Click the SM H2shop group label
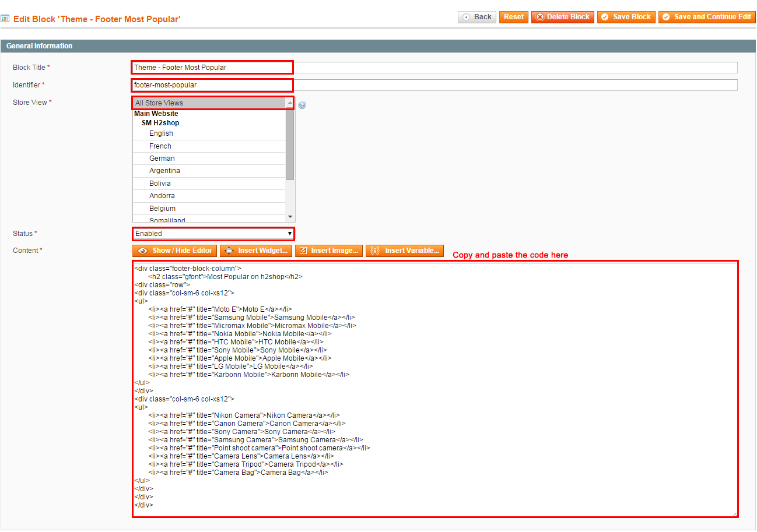757x532 pixels. coord(160,123)
